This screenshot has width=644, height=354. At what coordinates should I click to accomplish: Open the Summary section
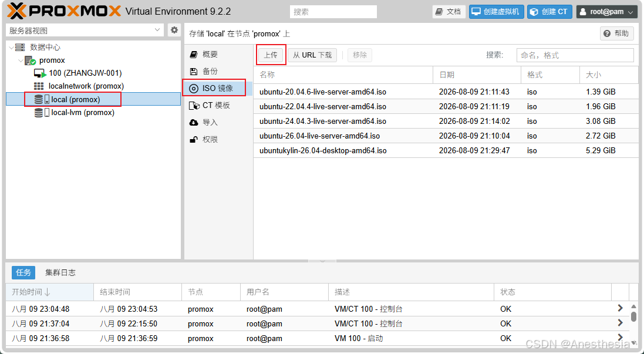[x=218, y=54]
